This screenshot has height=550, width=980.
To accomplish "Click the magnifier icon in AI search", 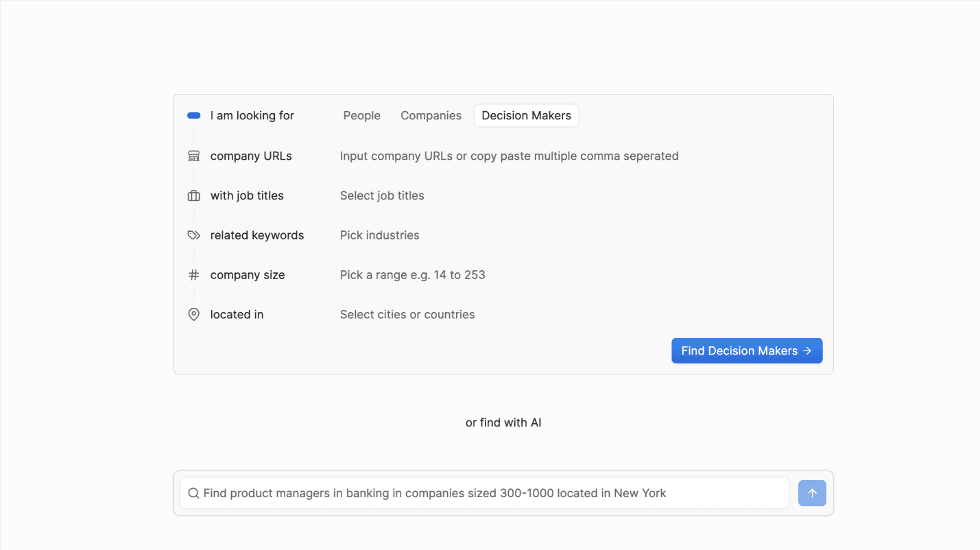I will click(x=193, y=493).
